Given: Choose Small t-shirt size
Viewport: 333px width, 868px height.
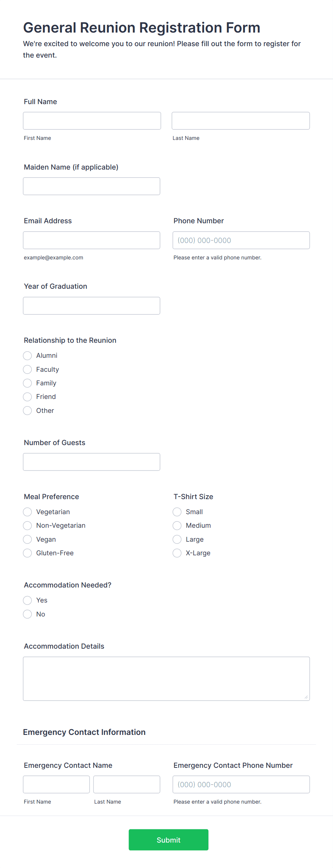Looking at the screenshot, I should coord(177,512).
